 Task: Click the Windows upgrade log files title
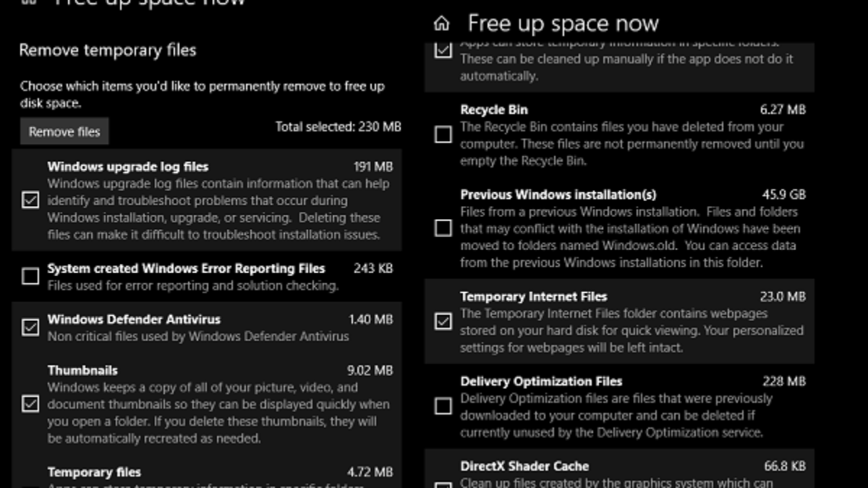point(128,166)
